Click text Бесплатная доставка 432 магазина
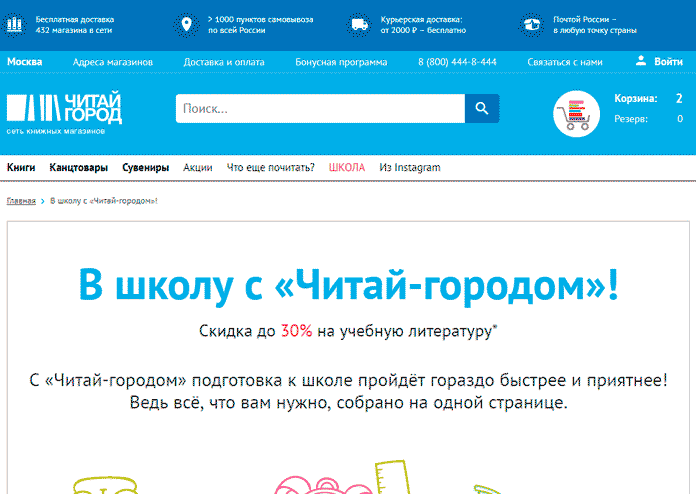 75,25
